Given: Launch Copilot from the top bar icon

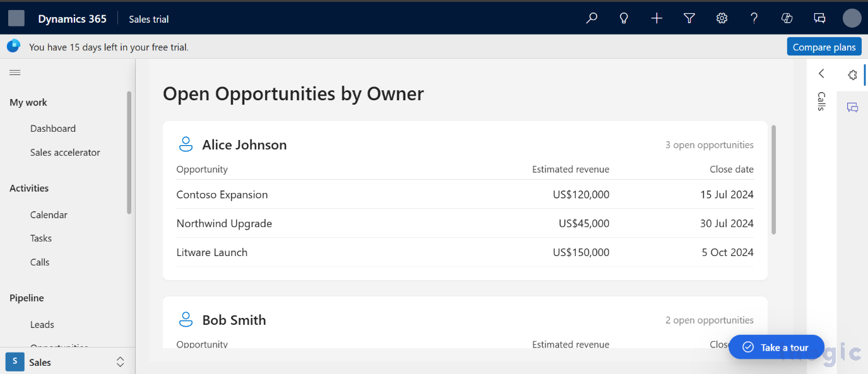Looking at the screenshot, I should [787, 18].
